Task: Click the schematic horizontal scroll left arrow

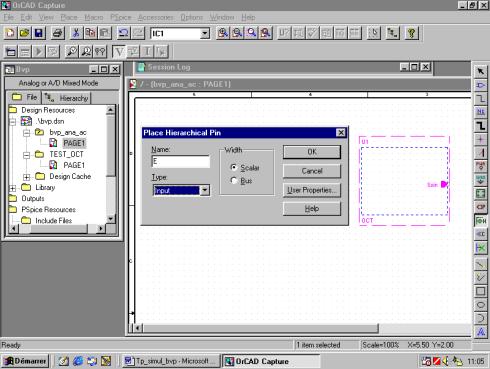Action: point(138,328)
